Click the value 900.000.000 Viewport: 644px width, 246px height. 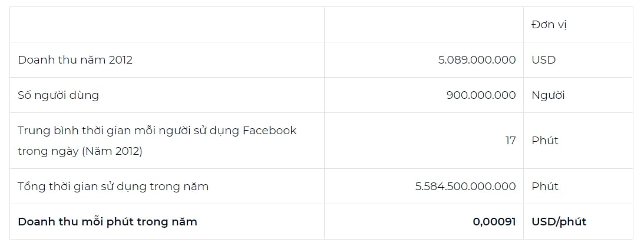(x=481, y=95)
